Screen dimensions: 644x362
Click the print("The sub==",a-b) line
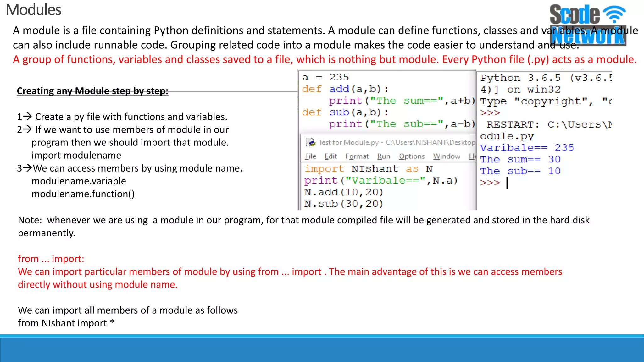coord(402,124)
